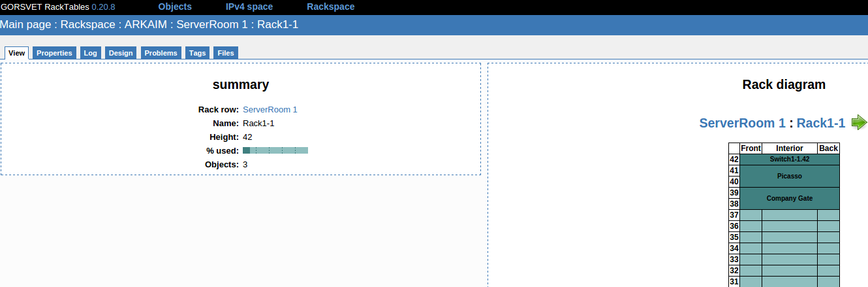Viewport: 868px width, 287px height.
Task: Click the Back column header
Action: pos(828,148)
